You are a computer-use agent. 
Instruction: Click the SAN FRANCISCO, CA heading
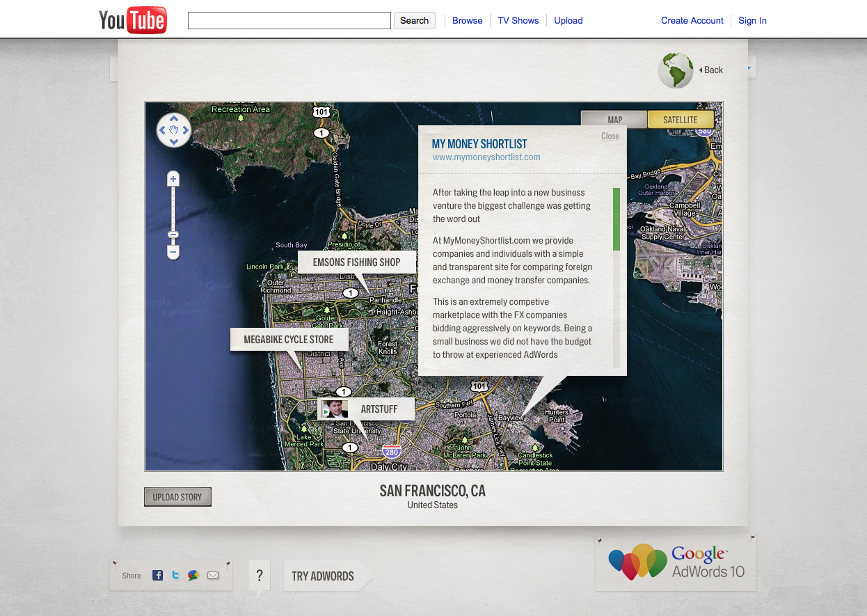[433, 491]
